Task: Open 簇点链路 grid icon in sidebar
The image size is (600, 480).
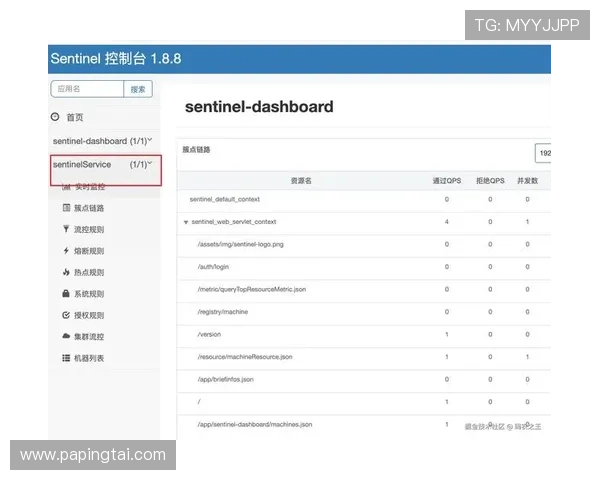Action: [x=66, y=208]
